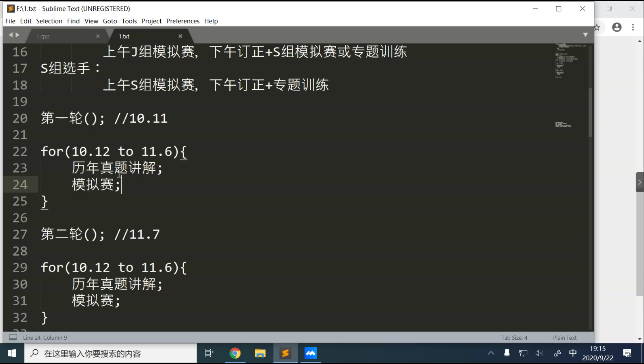Click the editor vertical scrollbar

(590, 112)
